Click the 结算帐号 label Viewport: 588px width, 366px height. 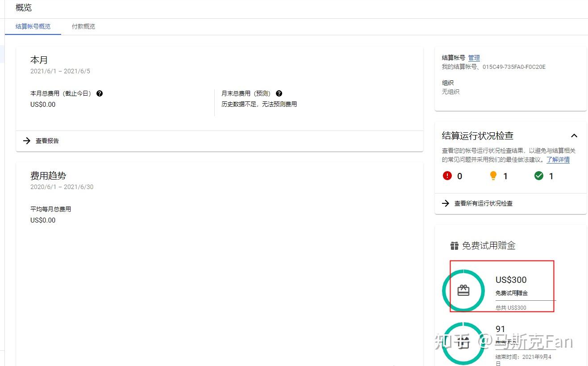[x=454, y=58]
